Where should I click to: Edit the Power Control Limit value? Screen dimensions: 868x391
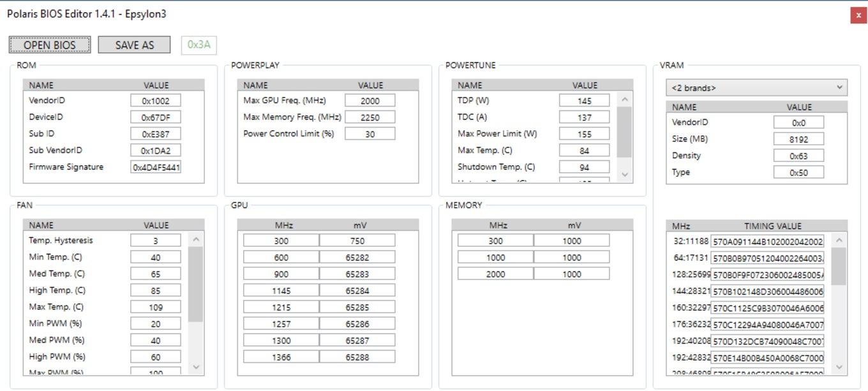pyautogui.click(x=370, y=134)
